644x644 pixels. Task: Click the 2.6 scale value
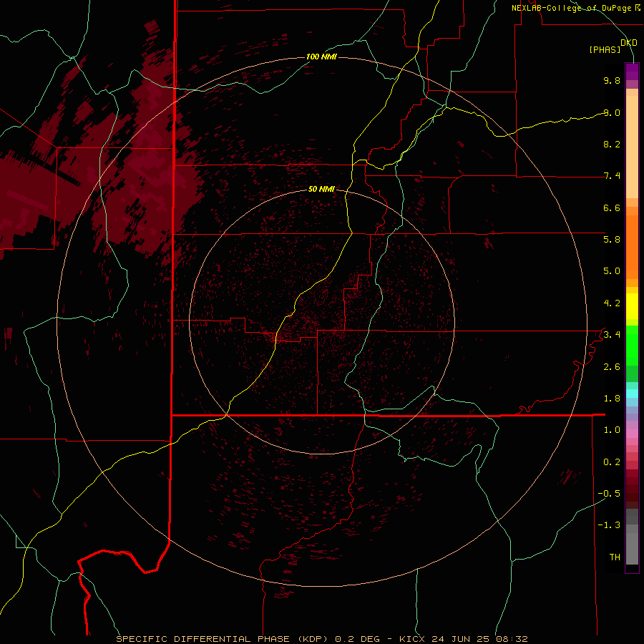[x=612, y=367]
